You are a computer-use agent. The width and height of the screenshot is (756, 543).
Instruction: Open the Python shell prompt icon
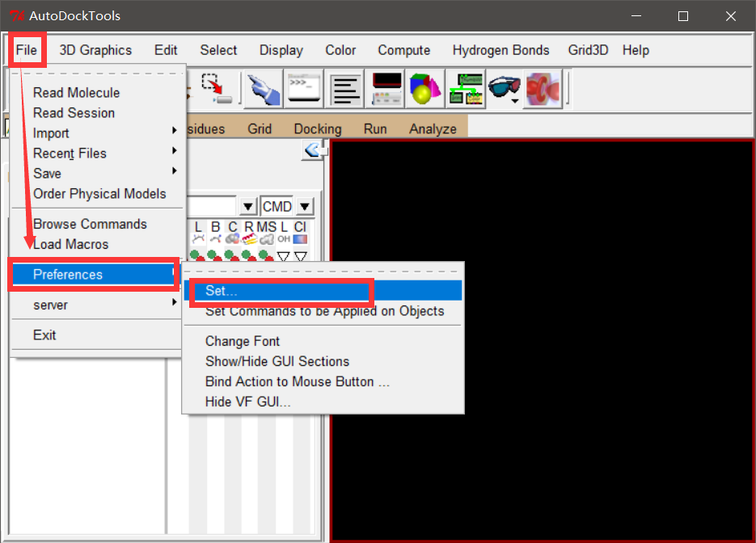click(304, 89)
